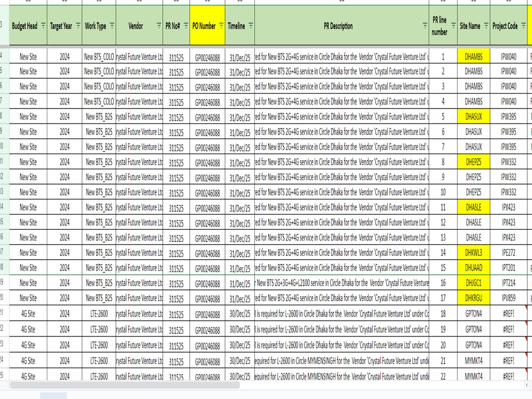Open the PR No# filter dropdown
The image size is (532, 399).
186,26
